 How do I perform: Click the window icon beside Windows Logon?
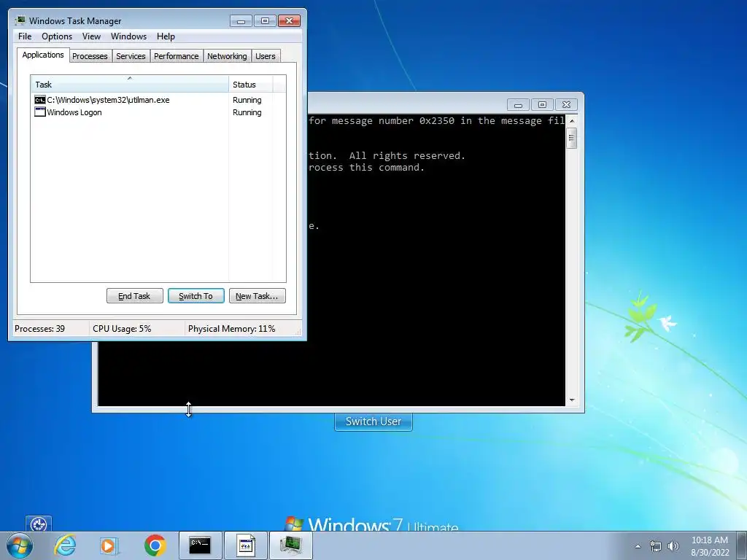pyautogui.click(x=40, y=112)
